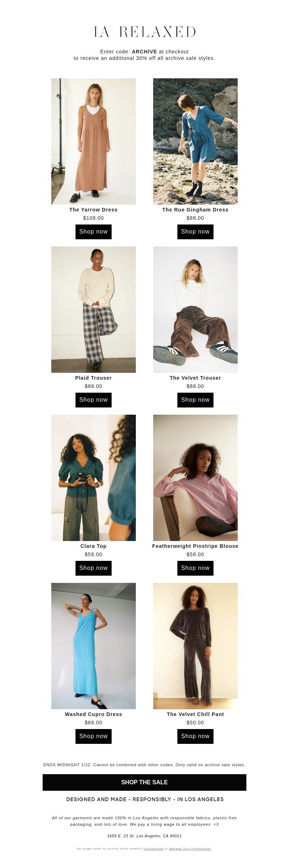The image size is (289, 868).
Task: Click the LA RELAXED logo
Action: coord(144,32)
